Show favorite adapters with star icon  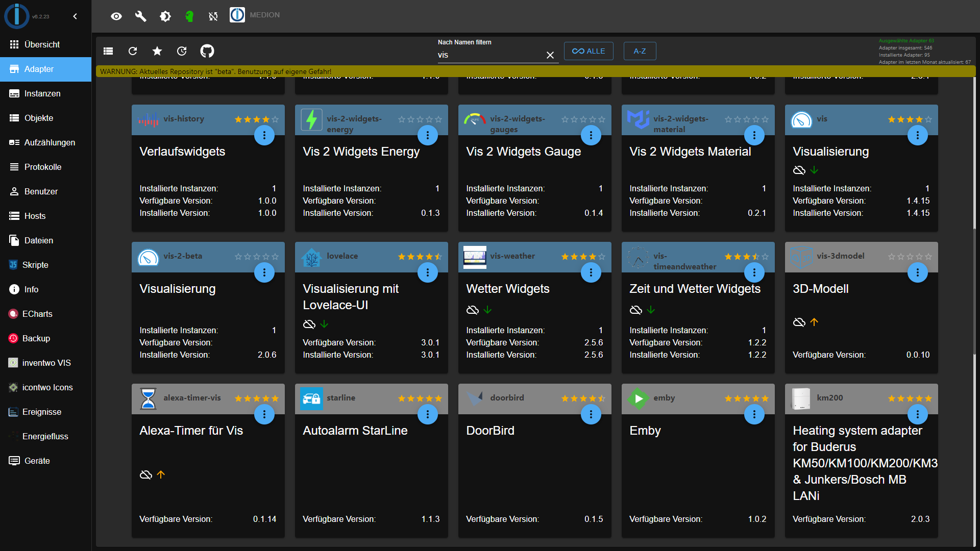tap(157, 51)
